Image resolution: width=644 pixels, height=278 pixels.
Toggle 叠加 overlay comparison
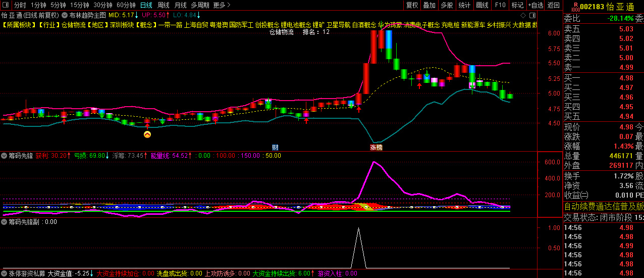click(429, 5)
